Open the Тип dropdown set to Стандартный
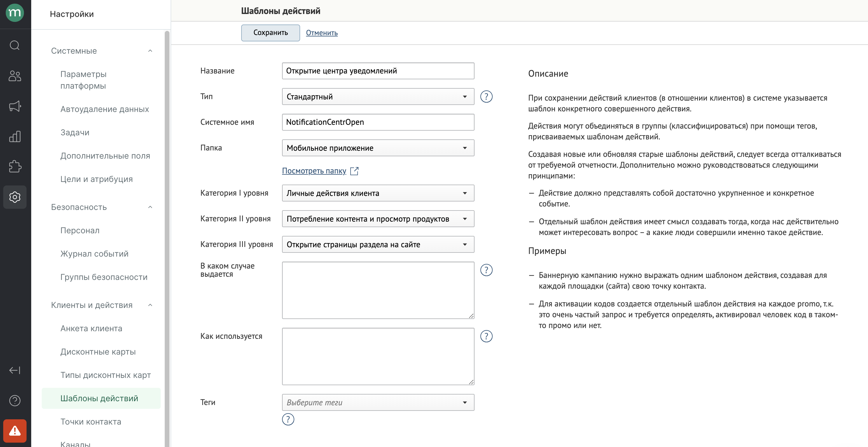868x447 pixels. 378,97
